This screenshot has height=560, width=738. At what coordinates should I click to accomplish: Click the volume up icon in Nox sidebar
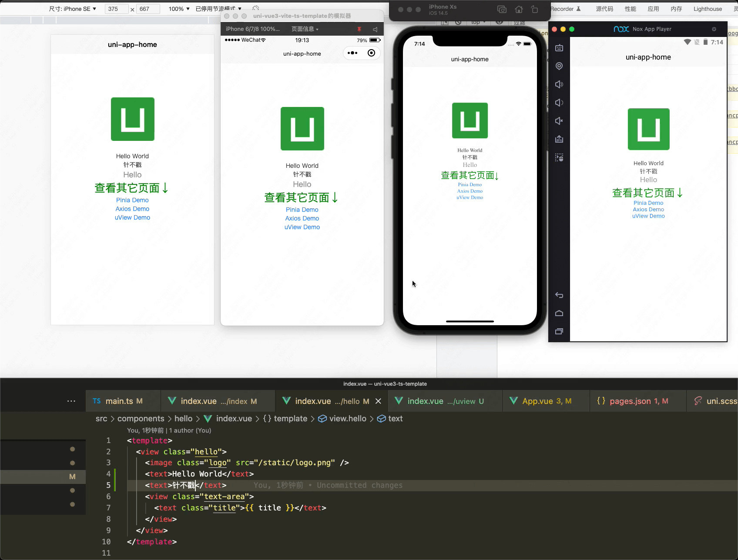tap(559, 84)
